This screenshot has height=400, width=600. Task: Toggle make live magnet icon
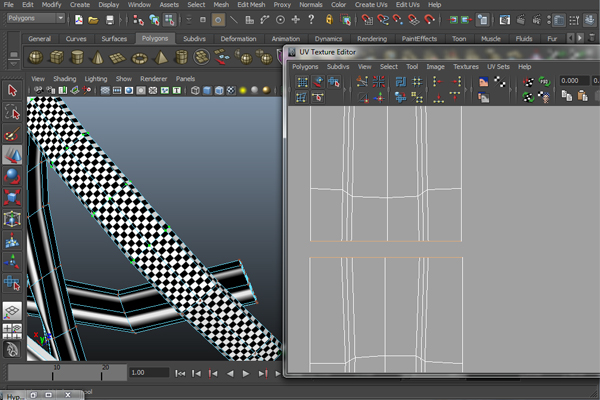pyautogui.click(x=429, y=20)
